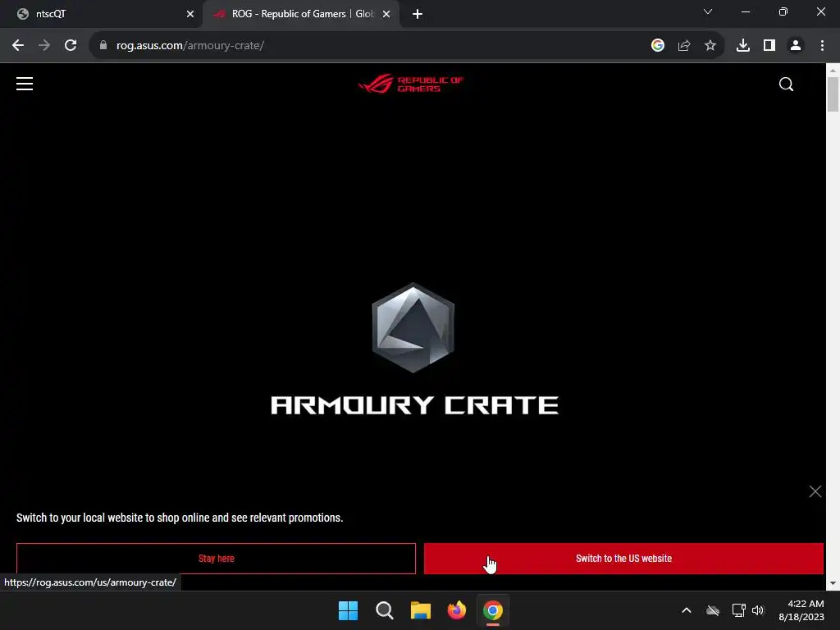
Task: Switch to the US website
Action: pos(623,558)
